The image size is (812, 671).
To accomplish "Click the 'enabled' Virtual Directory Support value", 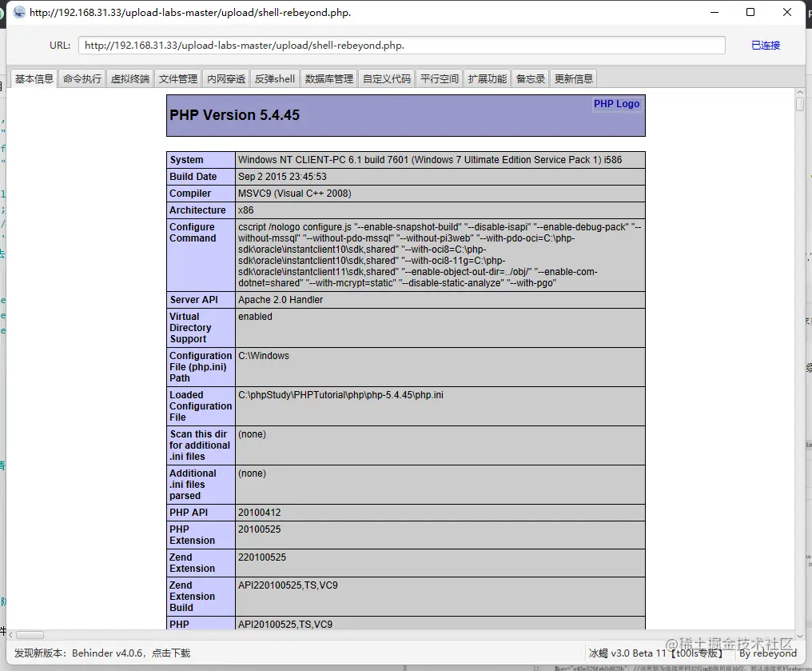I will [255, 317].
